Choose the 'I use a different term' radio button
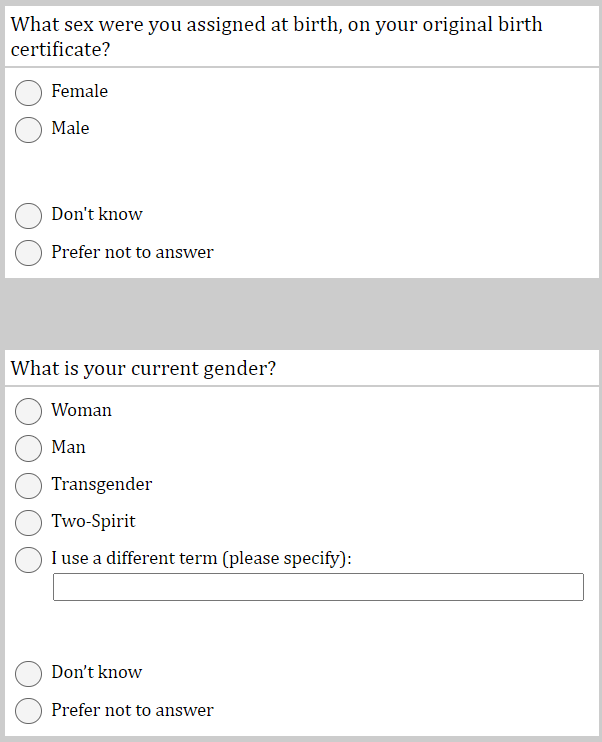Viewport: 602px width, 742px height. point(28,560)
